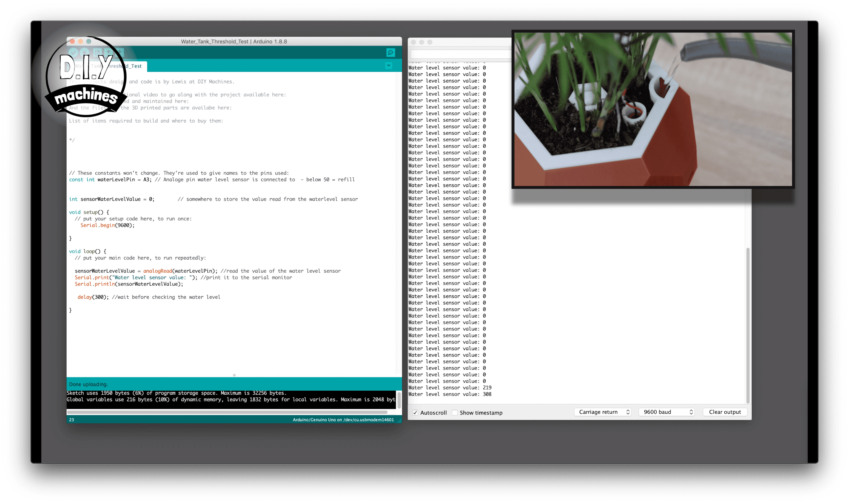The width and height of the screenshot is (849, 504).
Task: Click the Verify sketch checkmark icon
Action: coord(73,53)
